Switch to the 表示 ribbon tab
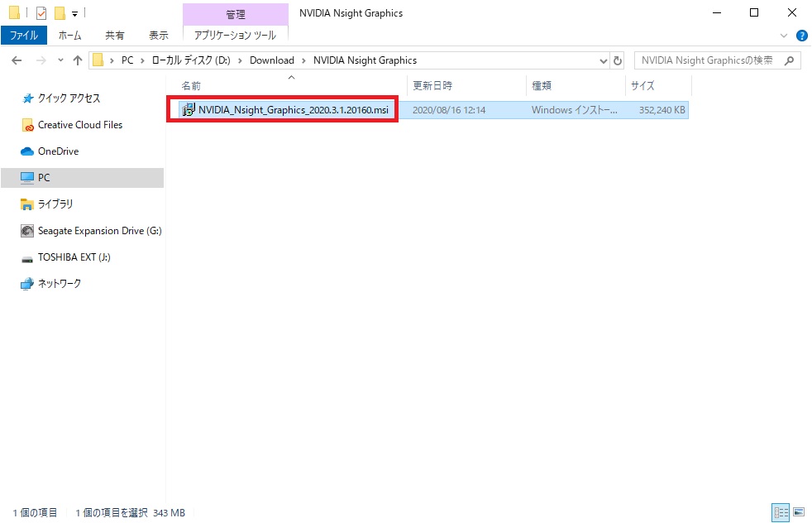The height and width of the screenshot is (523, 812). click(159, 36)
